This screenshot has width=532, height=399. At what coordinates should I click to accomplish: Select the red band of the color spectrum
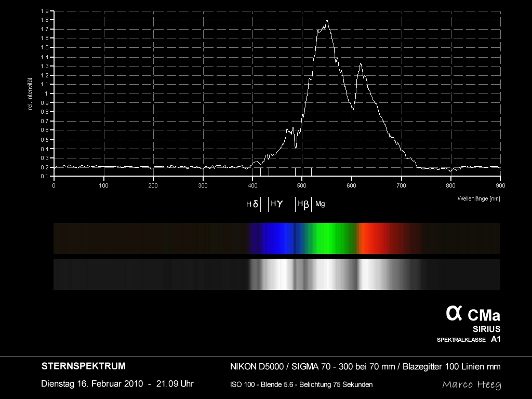click(x=374, y=238)
